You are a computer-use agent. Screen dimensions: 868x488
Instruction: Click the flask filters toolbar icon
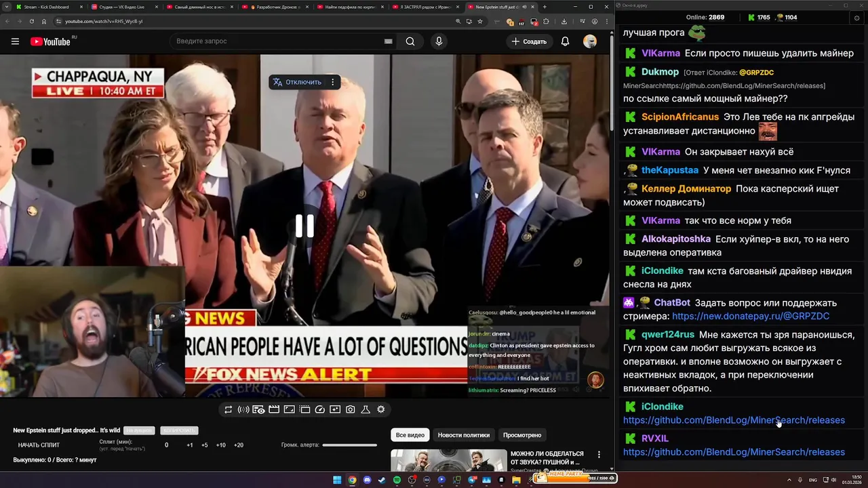(366, 409)
